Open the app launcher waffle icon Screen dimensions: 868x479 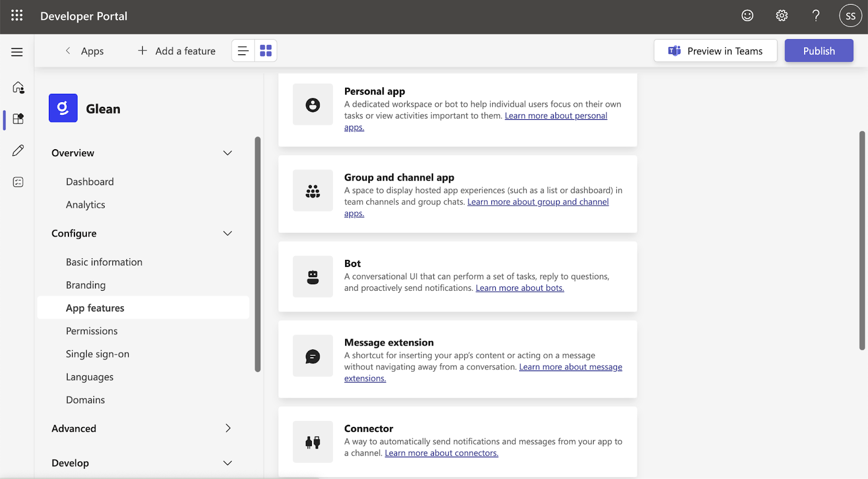click(17, 16)
